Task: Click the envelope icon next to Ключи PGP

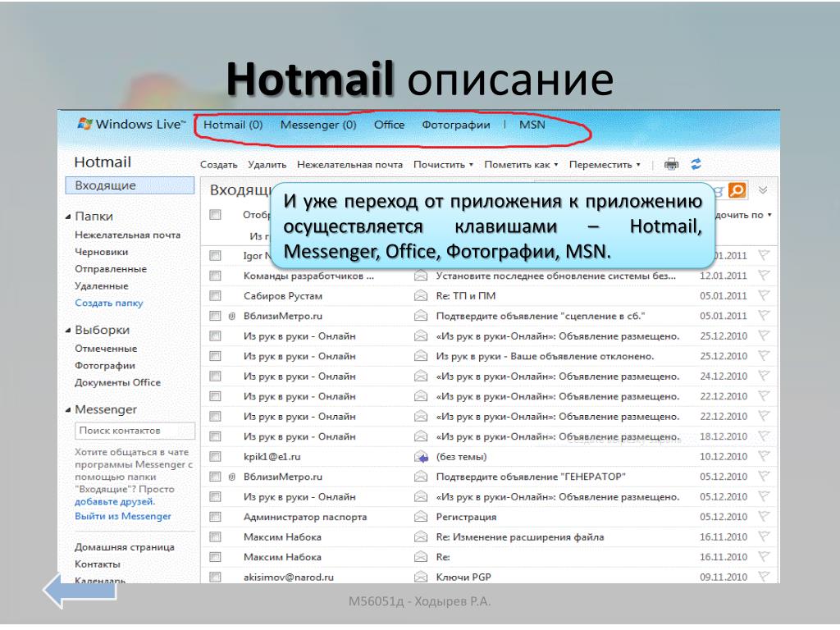Action: (x=421, y=577)
